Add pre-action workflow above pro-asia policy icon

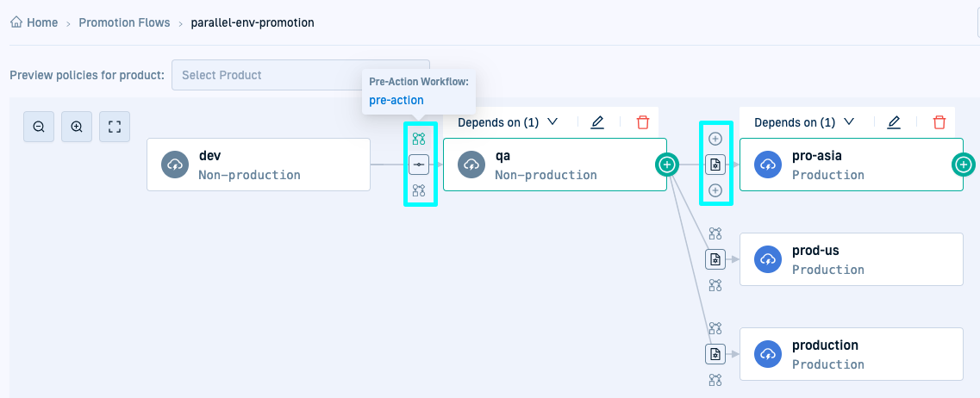(715, 139)
